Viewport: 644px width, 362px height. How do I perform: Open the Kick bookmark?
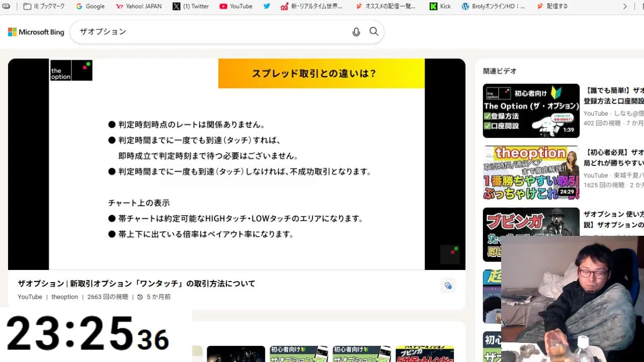(x=440, y=6)
